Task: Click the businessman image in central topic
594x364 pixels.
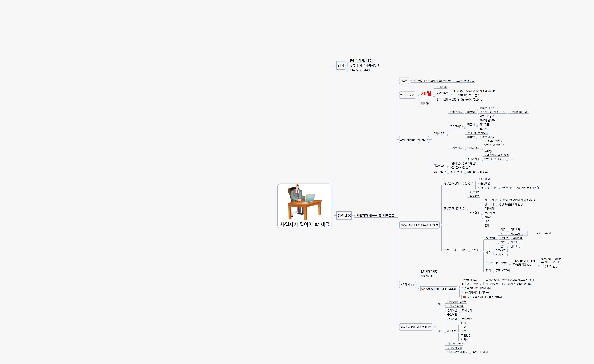Action: (x=304, y=202)
